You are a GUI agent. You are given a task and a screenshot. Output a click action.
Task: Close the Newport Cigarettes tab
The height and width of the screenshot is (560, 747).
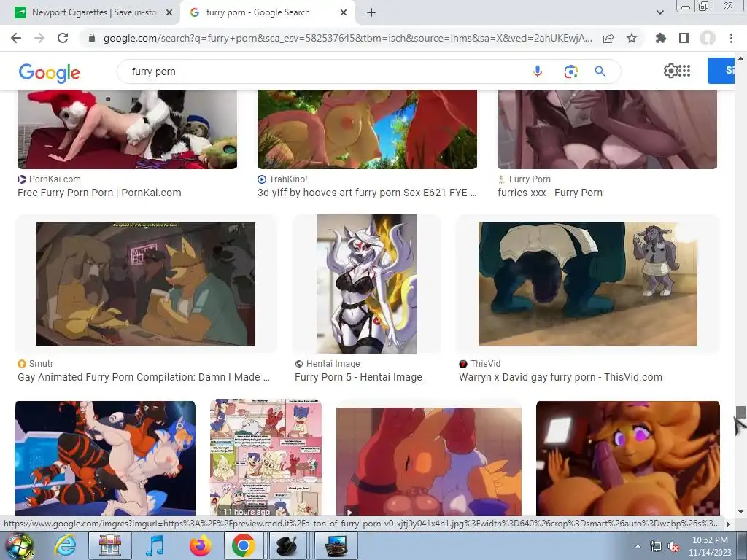point(169,12)
